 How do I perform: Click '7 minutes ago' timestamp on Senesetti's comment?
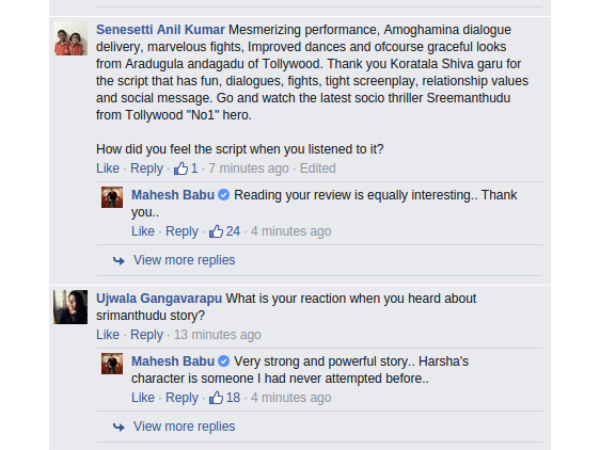tap(248, 168)
